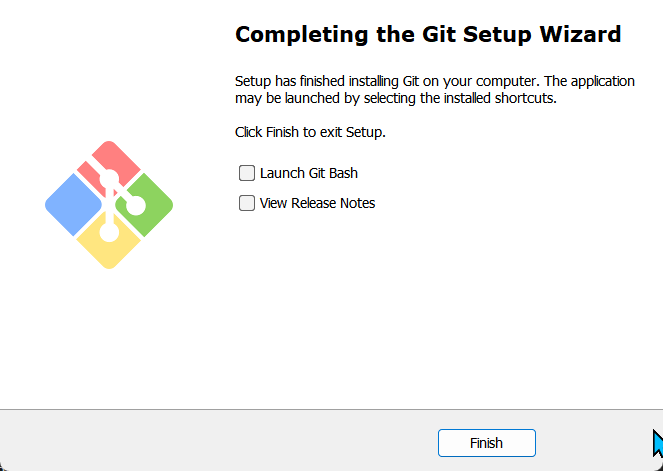Click the Finish button to exit Setup

pyautogui.click(x=487, y=443)
